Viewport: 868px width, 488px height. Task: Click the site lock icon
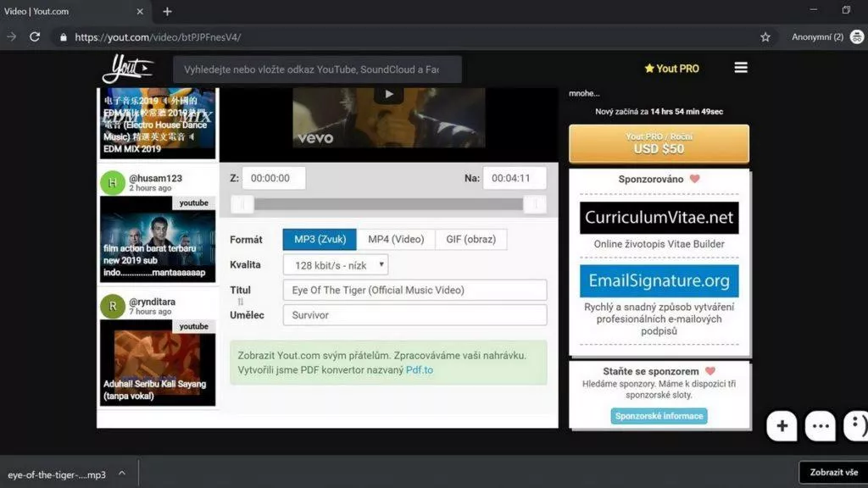pyautogui.click(x=63, y=37)
